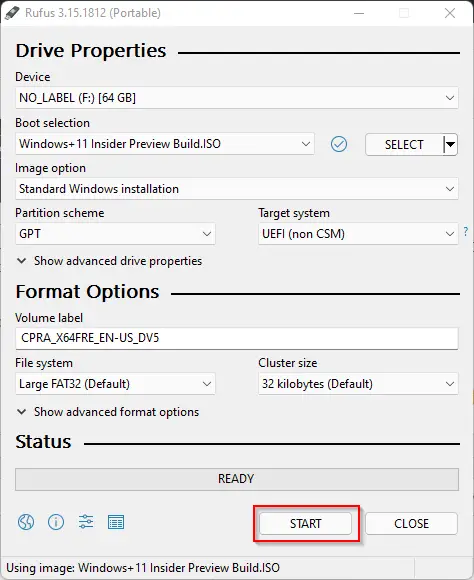
Task: Open the Image option dropdown
Action: 236,189
